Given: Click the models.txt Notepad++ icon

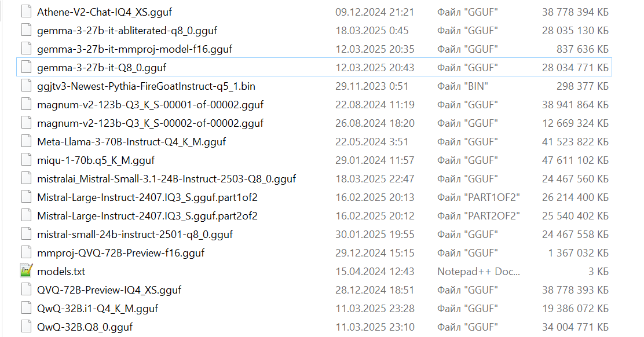Looking at the screenshot, I should (x=26, y=271).
